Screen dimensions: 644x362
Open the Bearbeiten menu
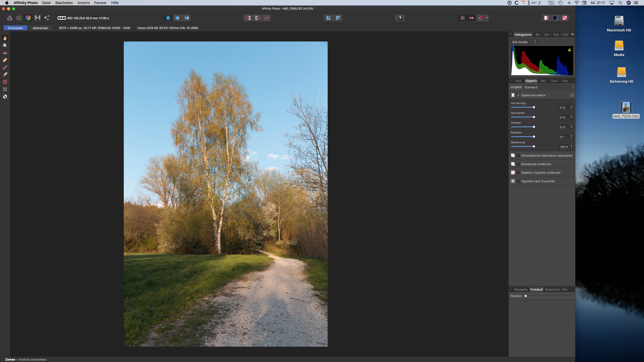64,3
